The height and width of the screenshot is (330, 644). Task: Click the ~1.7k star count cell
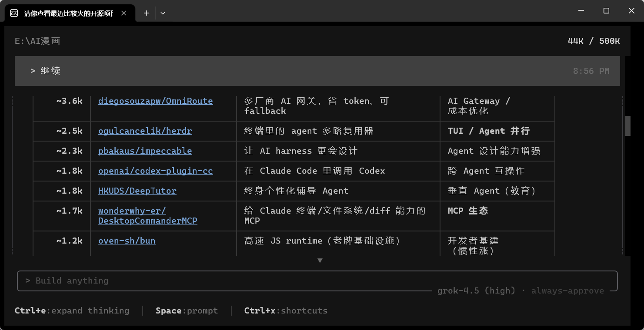pos(70,211)
